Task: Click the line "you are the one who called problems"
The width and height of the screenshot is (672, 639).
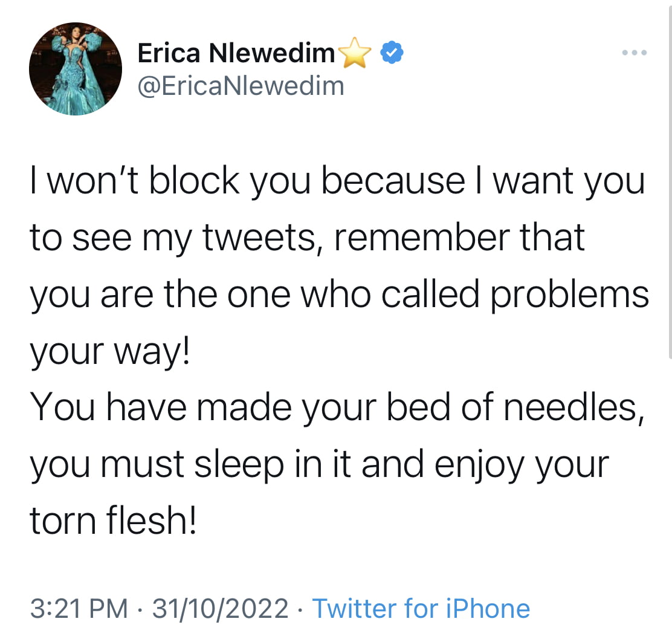Action: (x=340, y=295)
